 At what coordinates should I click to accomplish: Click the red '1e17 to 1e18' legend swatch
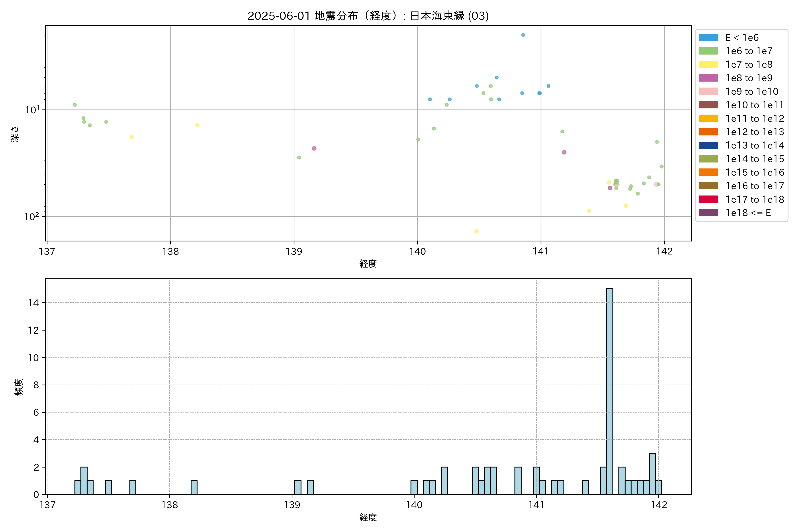(x=708, y=199)
